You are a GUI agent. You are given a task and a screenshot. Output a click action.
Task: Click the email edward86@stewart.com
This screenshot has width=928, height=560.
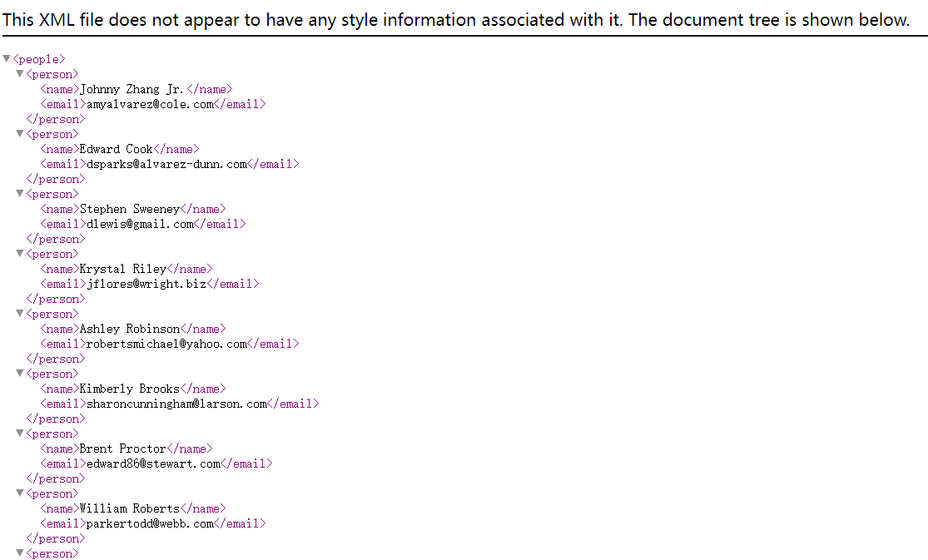[x=154, y=463]
